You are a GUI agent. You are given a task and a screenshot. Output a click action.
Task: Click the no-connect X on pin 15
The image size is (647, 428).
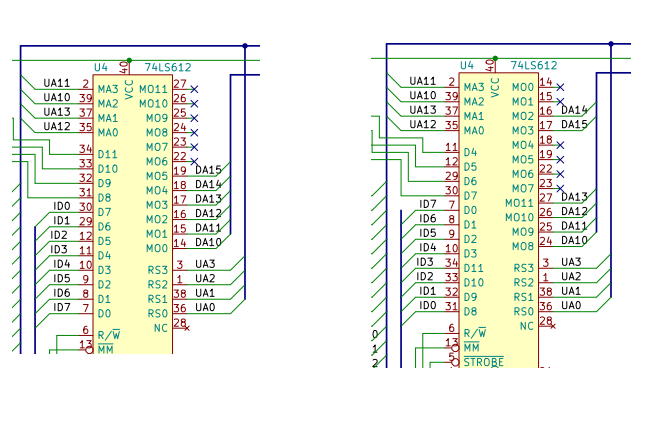[560, 102]
